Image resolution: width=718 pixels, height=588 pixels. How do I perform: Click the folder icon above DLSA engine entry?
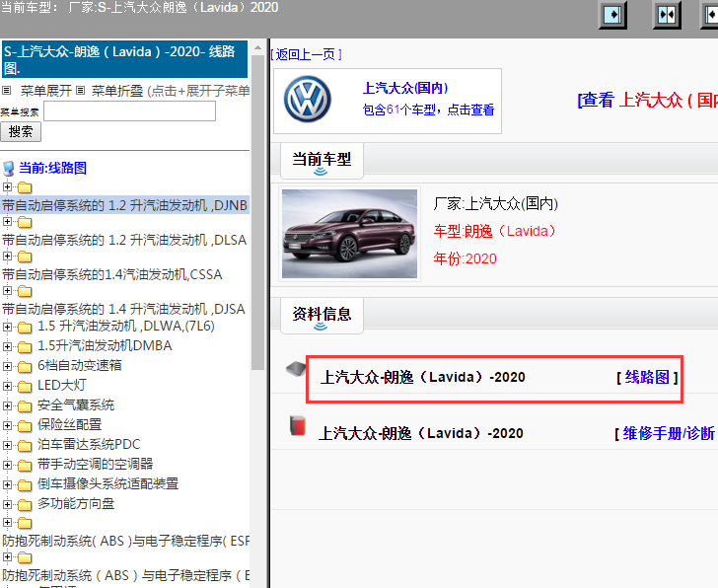(25, 222)
